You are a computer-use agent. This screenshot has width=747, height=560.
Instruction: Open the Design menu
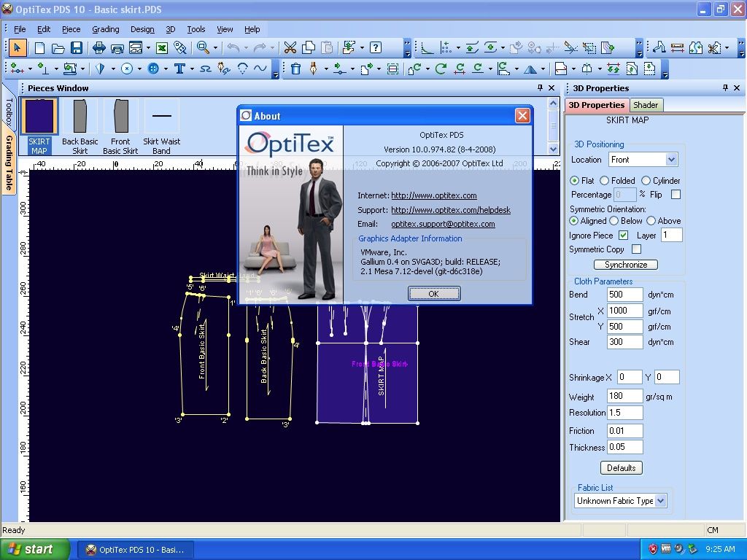(142, 29)
